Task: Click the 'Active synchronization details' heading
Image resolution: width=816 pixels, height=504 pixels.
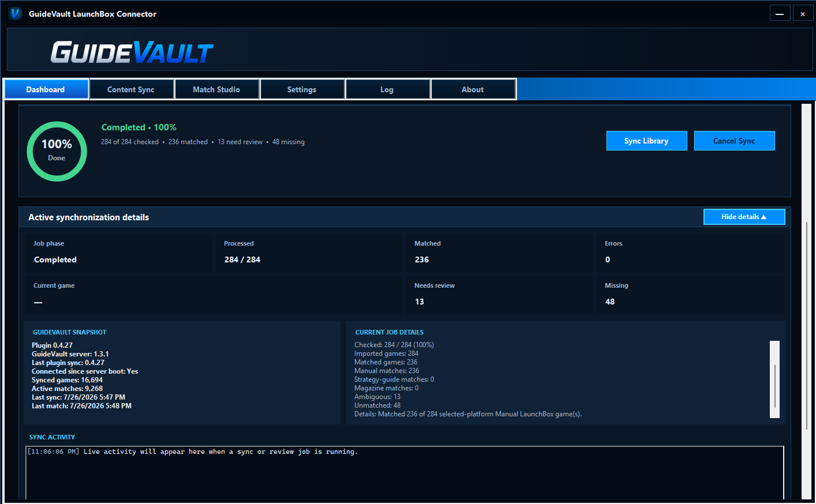Action: [89, 217]
